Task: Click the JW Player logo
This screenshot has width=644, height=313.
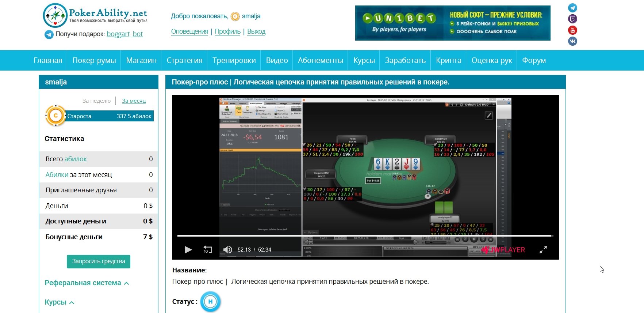Action: 503,250
